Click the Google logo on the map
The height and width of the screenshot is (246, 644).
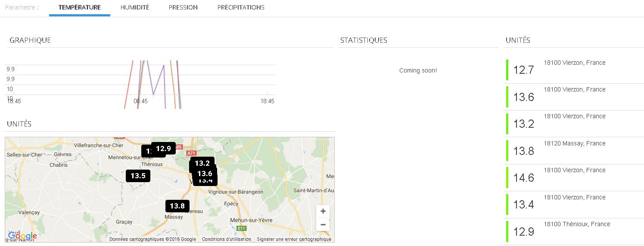(22, 236)
